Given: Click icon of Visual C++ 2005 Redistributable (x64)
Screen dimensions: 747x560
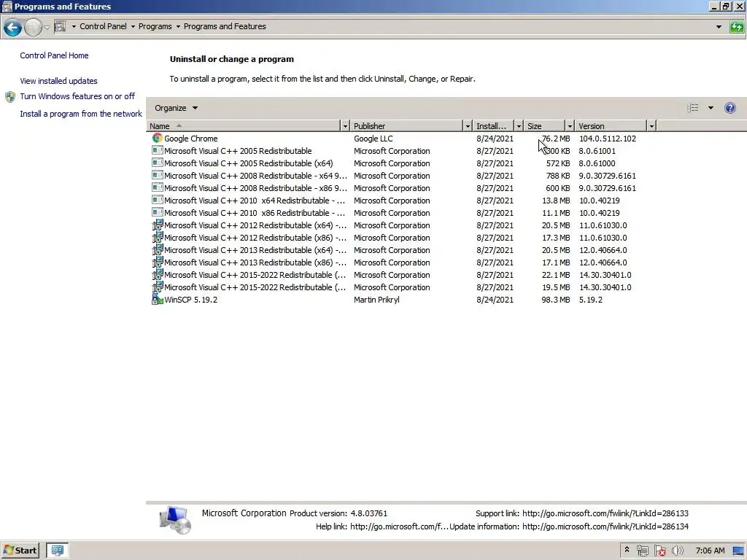Looking at the screenshot, I should (x=157, y=163).
